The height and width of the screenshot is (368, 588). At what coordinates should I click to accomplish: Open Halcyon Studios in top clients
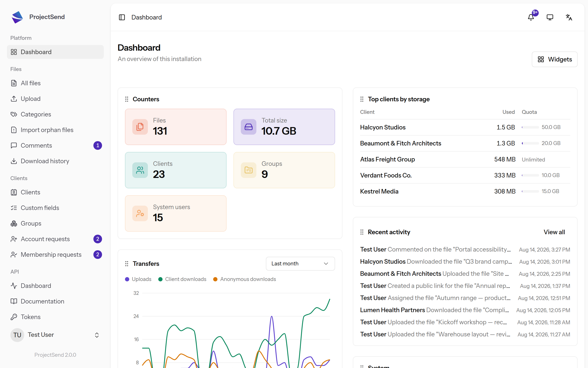point(383,127)
